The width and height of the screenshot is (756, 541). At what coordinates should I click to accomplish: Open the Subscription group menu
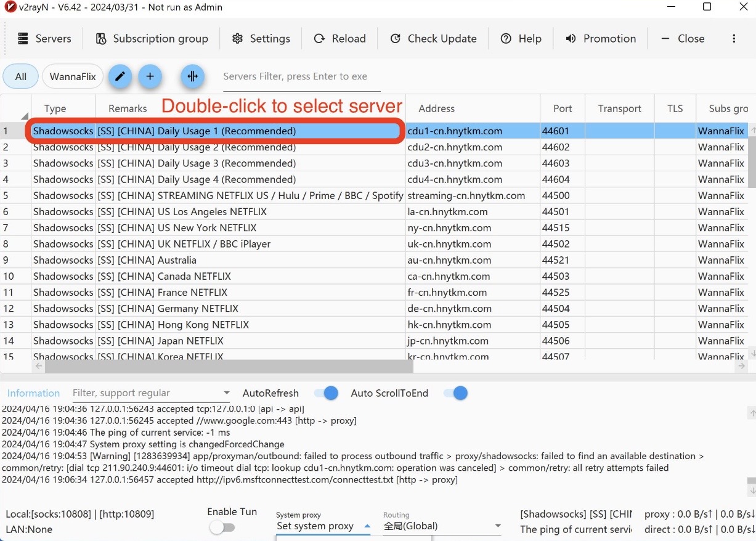(152, 38)
